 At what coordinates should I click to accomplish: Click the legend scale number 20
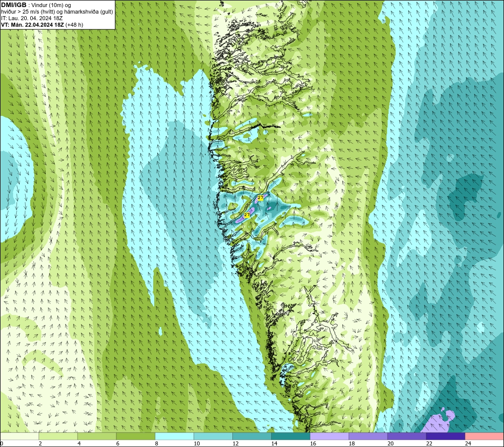[x=391, y=443]
